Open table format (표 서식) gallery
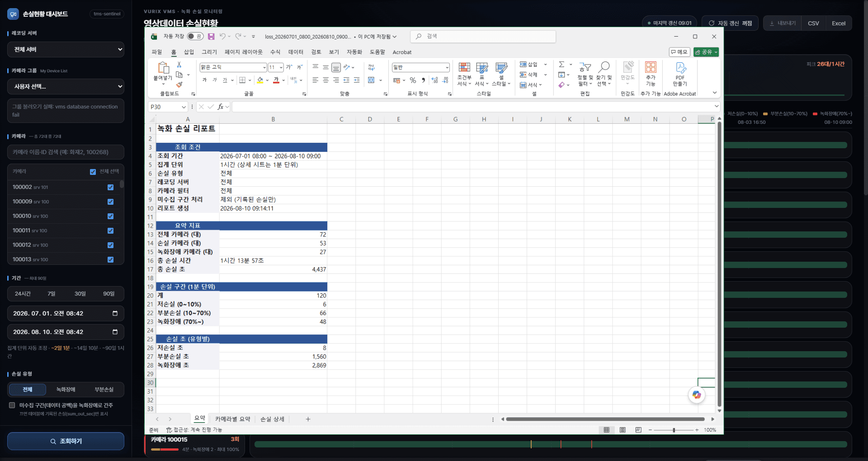This screenshot has height=461, width=868. pyautogui.click(x=482, y=74)
